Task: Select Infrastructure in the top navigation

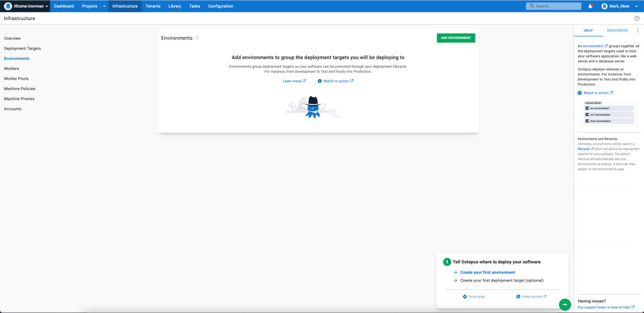Action: point(125,6)
